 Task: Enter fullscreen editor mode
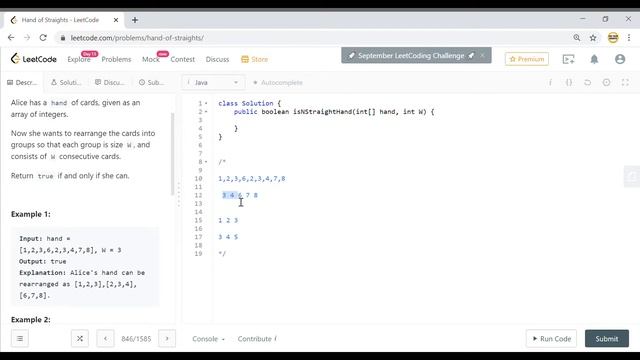pos(625,82)
